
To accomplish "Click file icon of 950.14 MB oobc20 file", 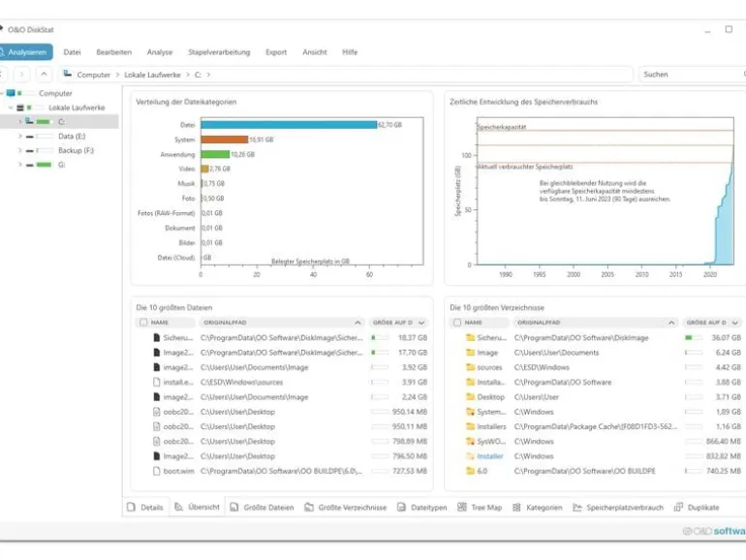I will 156,412.
